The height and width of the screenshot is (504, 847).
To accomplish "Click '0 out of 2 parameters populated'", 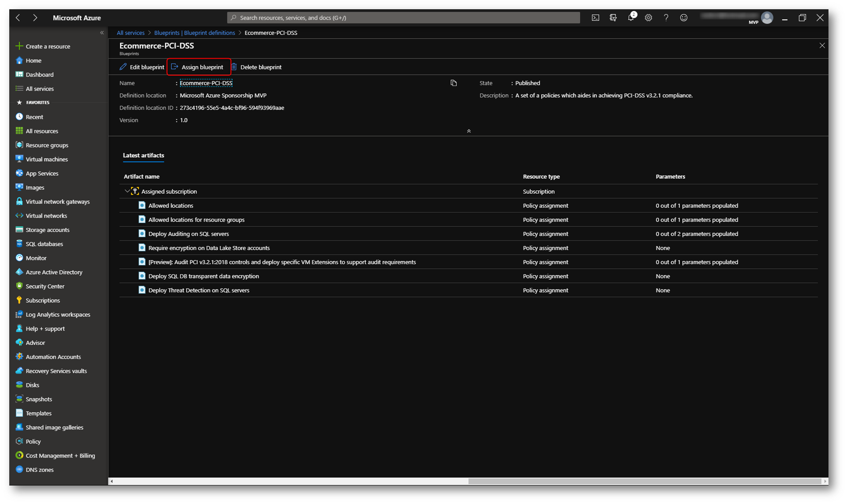I will [697, 233].
